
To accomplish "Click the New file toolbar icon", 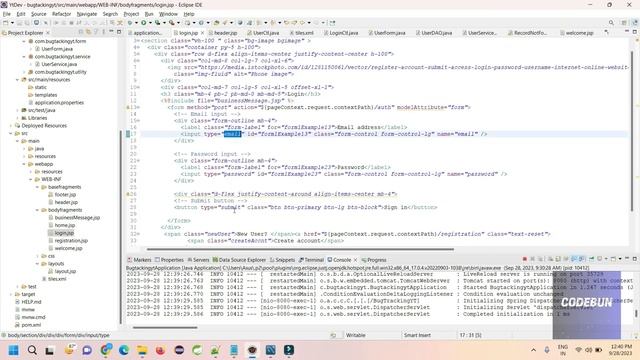I will (5, 23).
